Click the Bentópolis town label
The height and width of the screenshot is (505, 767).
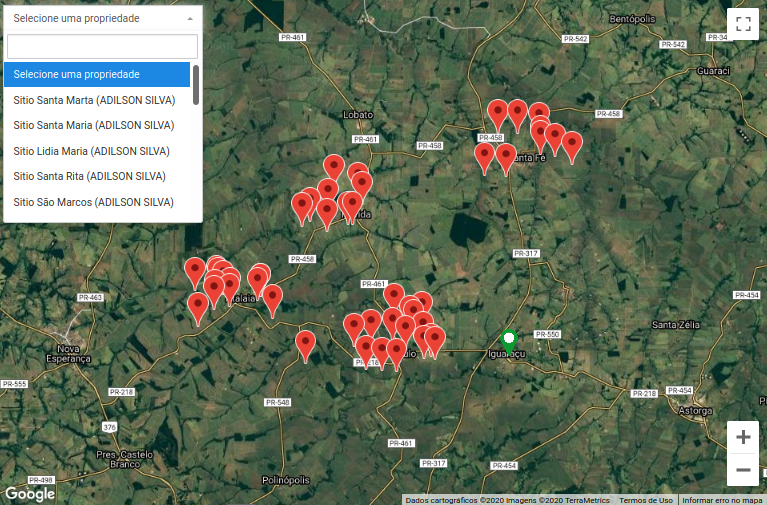point(632,19)
